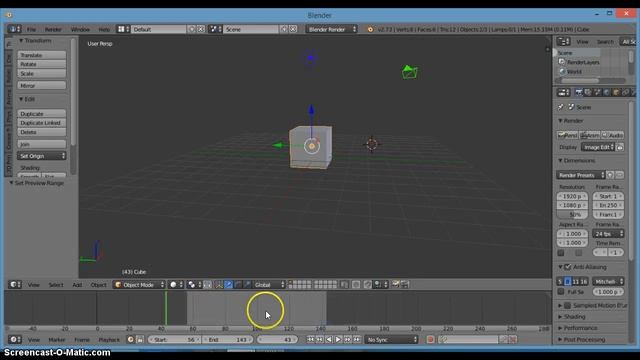Image resolution: width=640 pixels, height=360 pixels.
Task: Open the Scene properties tab
Action: pos(597,93)
